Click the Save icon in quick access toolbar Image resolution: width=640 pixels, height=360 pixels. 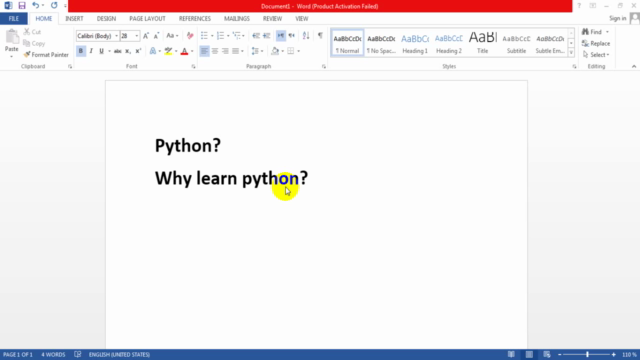22,5
